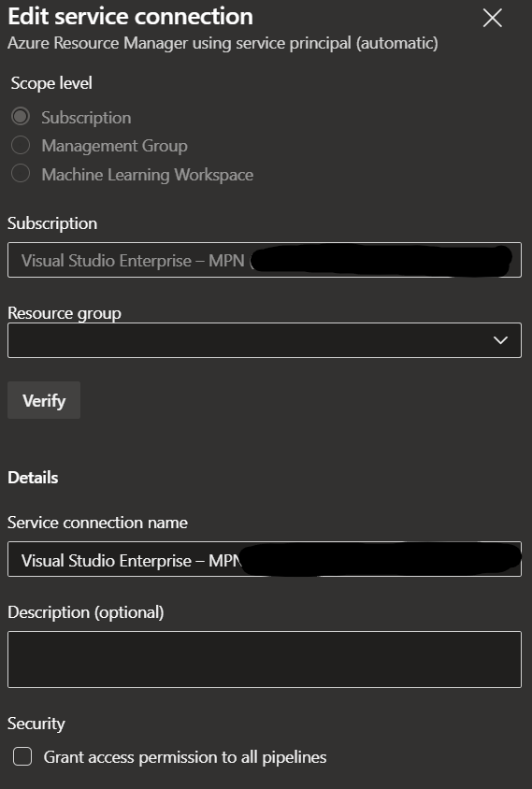Click the 'Security' section label
The height and width of the screenshot is (789, 532).
coord(36,724)
